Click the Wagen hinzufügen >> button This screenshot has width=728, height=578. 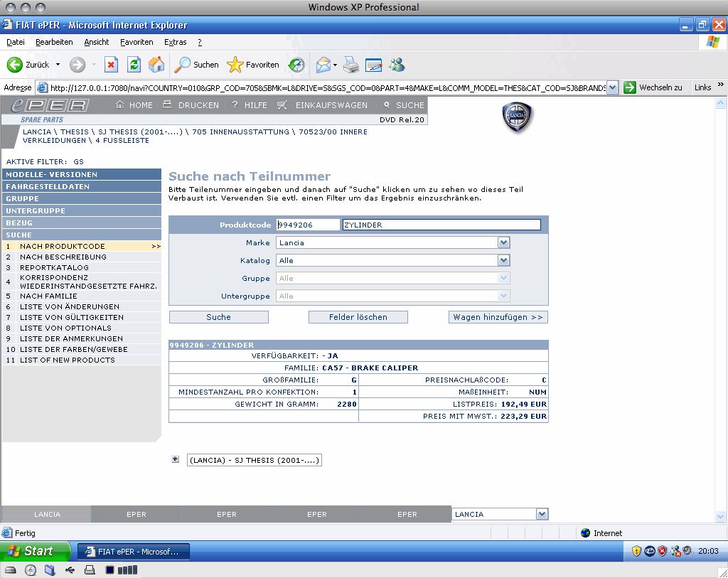498,317
